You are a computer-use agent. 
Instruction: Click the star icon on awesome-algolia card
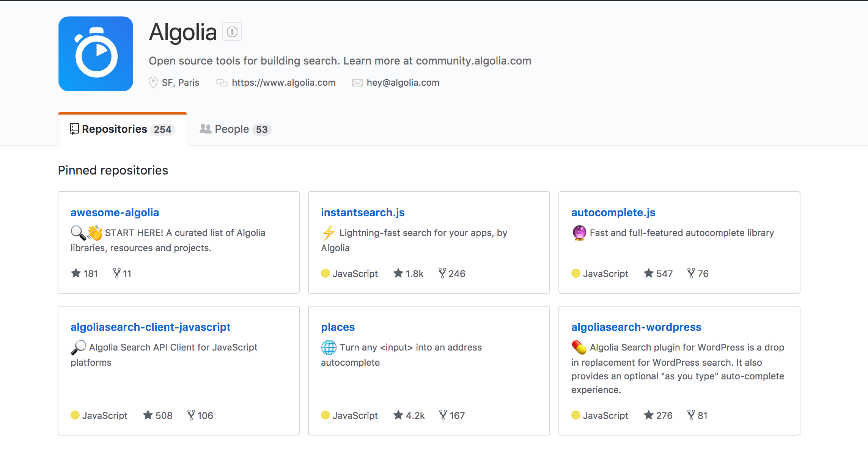point(76,273)
